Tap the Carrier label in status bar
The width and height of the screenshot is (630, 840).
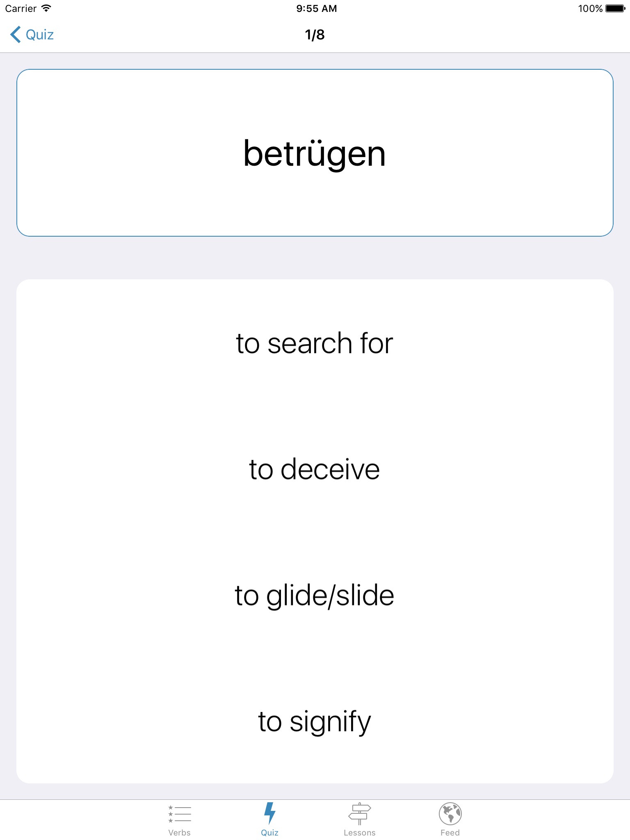pyautogui.click(x=21, y=9)
